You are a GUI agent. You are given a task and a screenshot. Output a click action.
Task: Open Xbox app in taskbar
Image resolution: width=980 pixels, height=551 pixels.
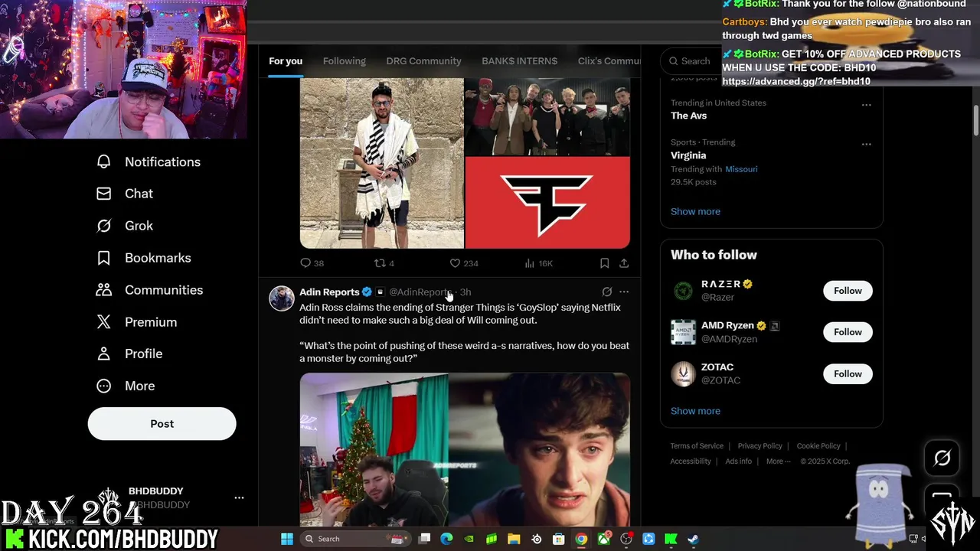point(603,539)
